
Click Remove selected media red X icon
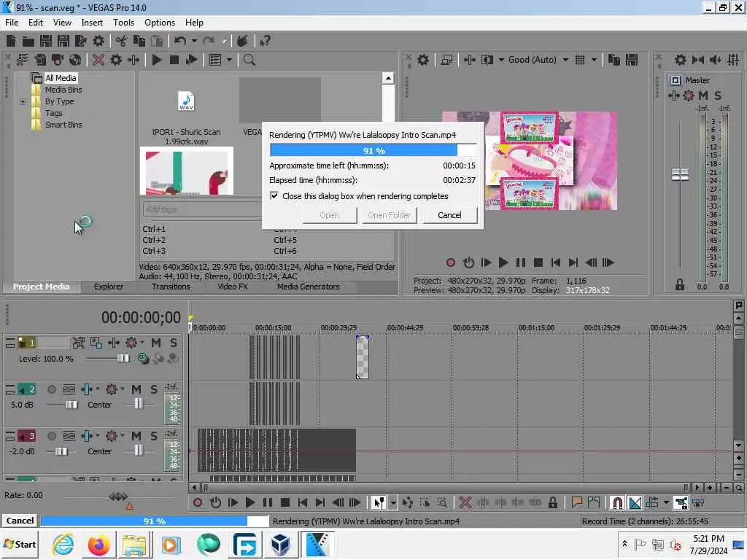click(98, 60)
